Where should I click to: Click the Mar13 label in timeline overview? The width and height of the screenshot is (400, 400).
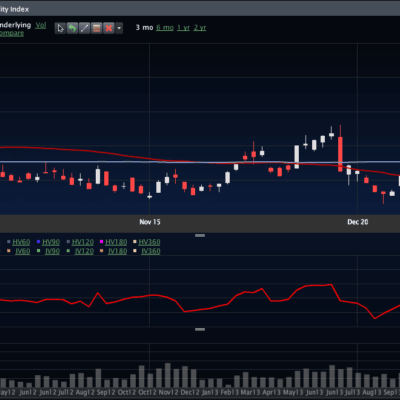(251, 392)
